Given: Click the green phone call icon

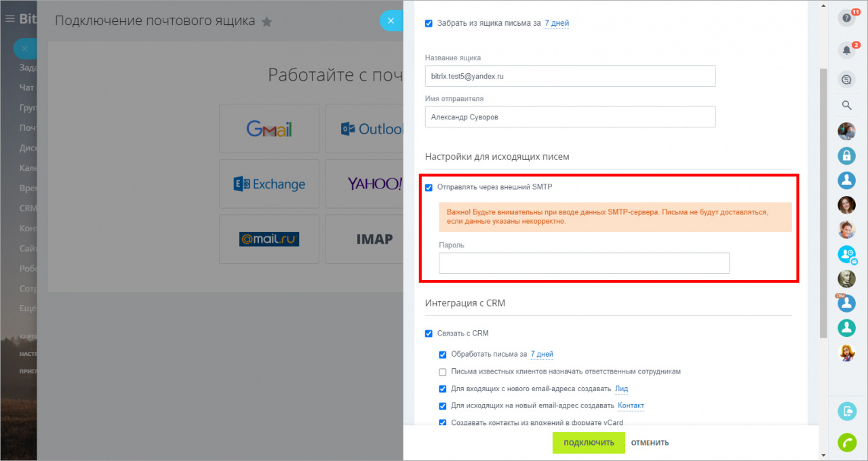Looking at the screenshot, I should pos(847,442).
